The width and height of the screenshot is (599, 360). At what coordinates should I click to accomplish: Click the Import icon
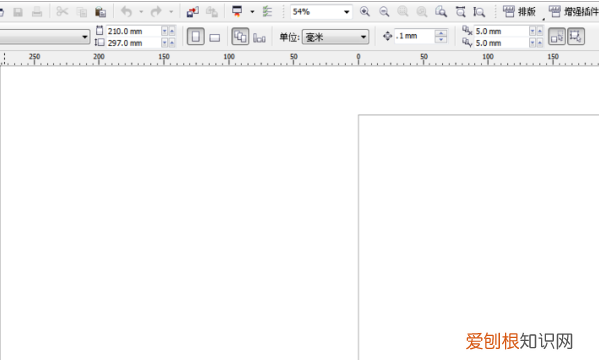pyautogui.click(x=193, y=12)
